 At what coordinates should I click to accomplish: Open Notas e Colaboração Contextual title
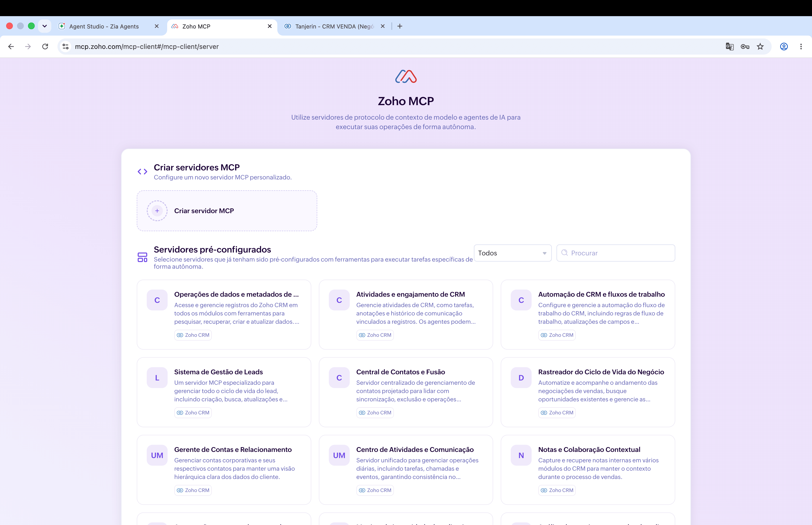click(x=589, y=450)
